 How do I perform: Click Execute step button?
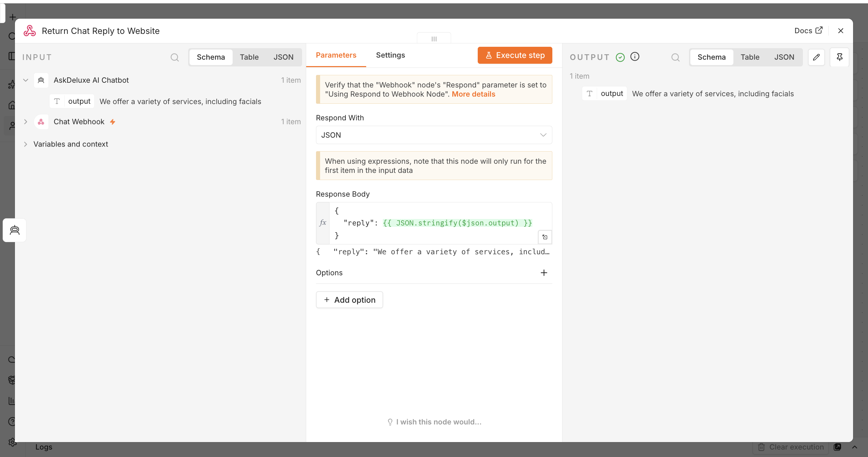pos(515,55)
